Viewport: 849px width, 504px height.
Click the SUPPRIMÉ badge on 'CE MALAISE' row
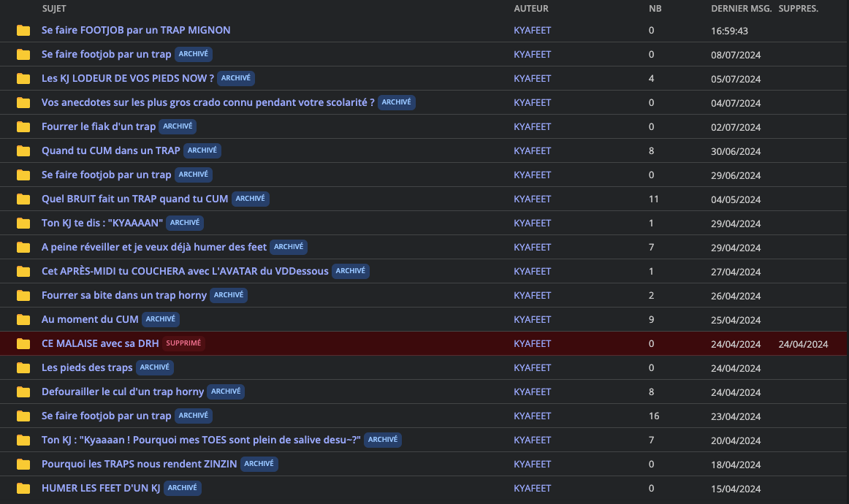click(x=183, y=343)
